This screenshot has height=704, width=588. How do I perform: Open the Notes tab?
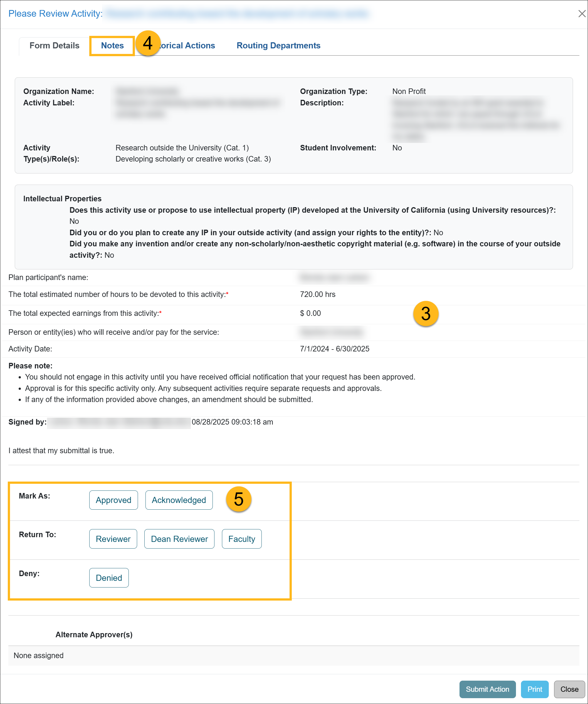pyautogui.click(x=112, y=46)
